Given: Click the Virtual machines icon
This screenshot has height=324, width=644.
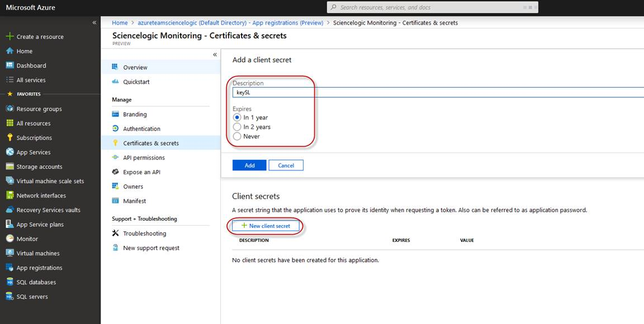Looking at the screenshot, I should tap(10, 253).
